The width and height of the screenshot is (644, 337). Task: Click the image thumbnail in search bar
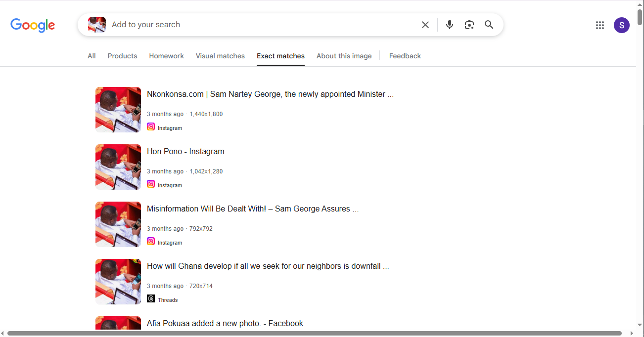point(97,25)
